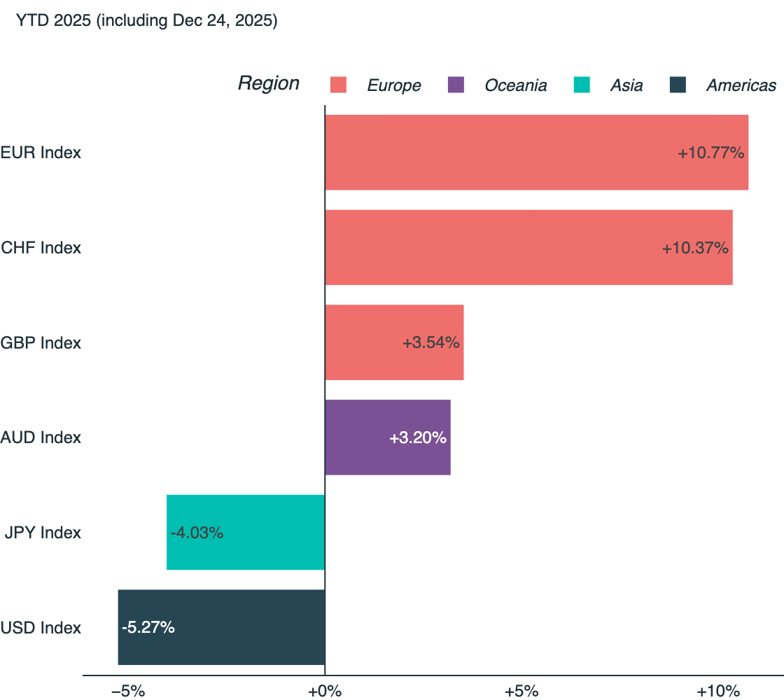
Task: Select the dark USD Index bar
Action: coord(221,627)
